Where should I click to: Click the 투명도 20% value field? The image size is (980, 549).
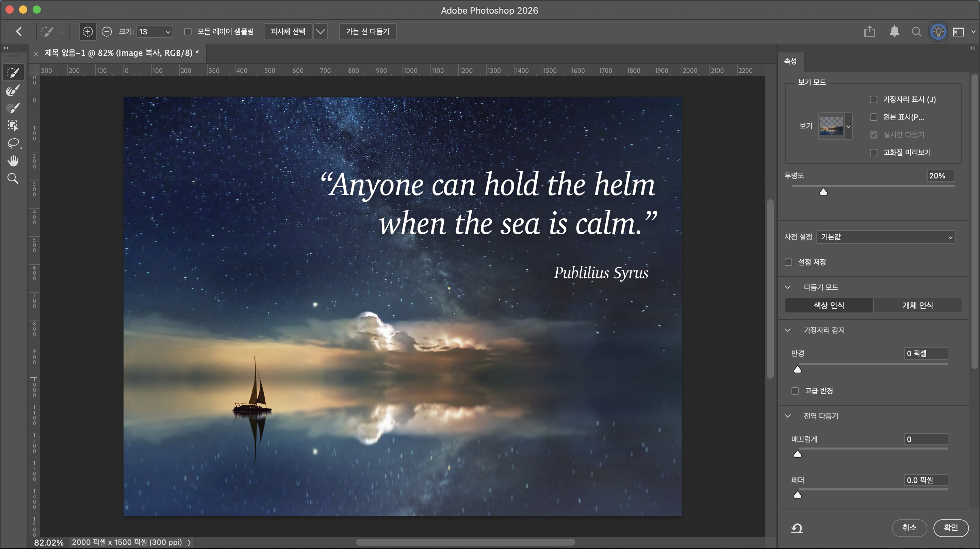click(941, 176)
